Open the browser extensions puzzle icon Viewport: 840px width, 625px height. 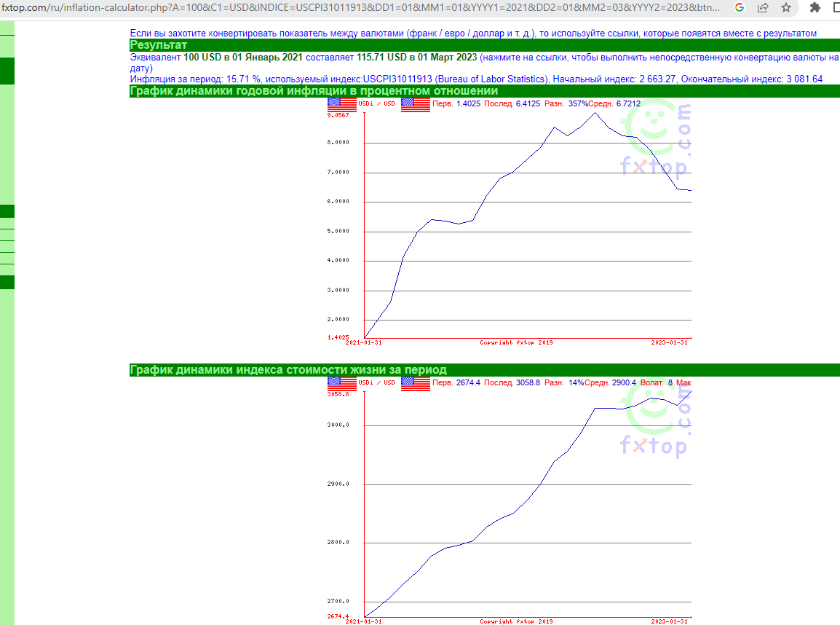(x=815, y=7)
